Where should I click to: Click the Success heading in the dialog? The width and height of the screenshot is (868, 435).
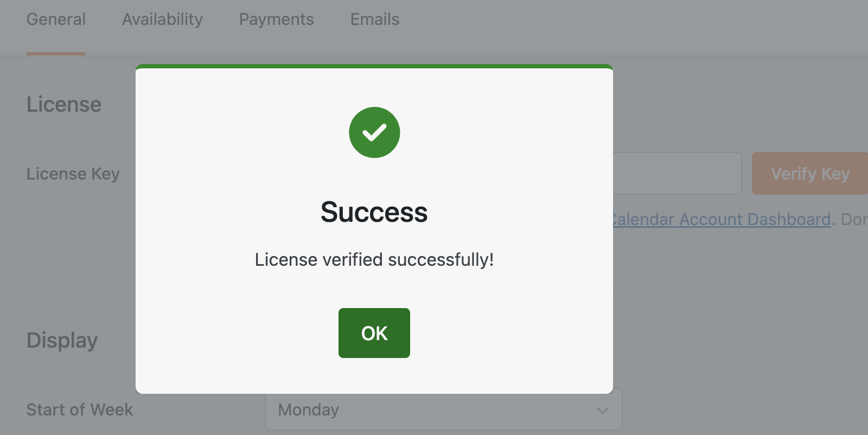click(374, 213)
